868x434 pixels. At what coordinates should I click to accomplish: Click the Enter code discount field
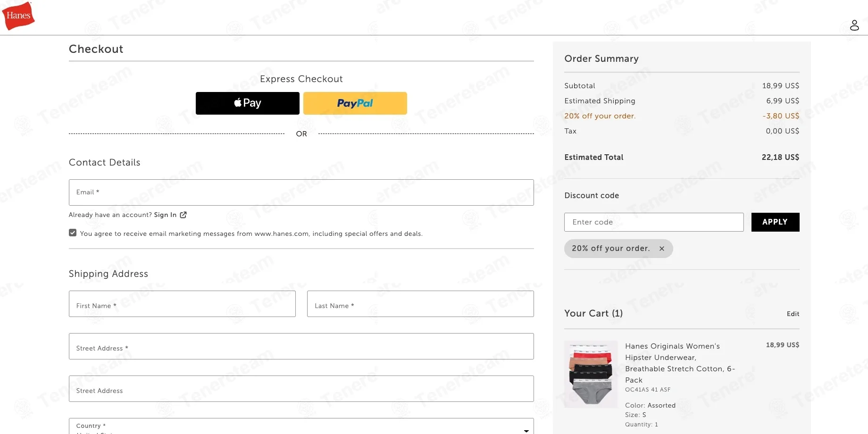pyautogui.click(x=654, y=222)
